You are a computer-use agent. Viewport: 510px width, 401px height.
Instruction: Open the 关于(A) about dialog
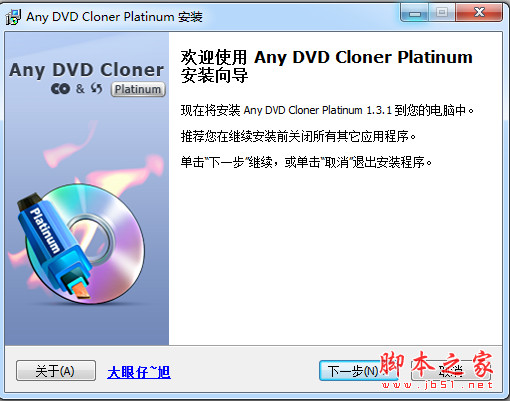[56, 371]
